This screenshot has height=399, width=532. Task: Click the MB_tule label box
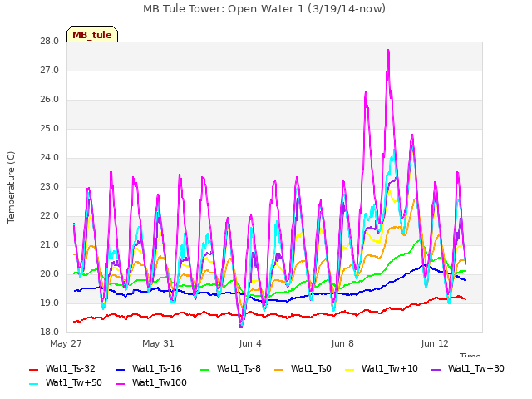92,34
